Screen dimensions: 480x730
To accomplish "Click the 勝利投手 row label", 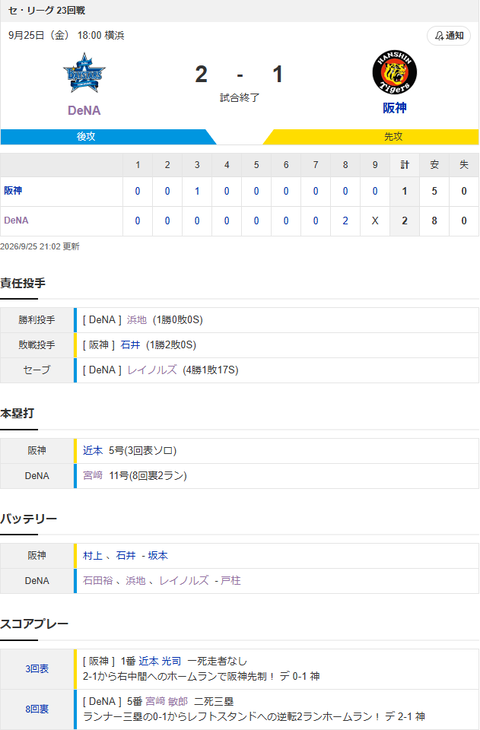I will pyautogui.click(x=37, y=320).
